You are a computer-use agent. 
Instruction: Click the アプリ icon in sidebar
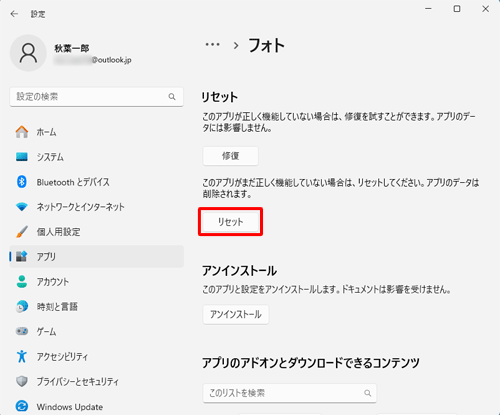pos(22,256)
